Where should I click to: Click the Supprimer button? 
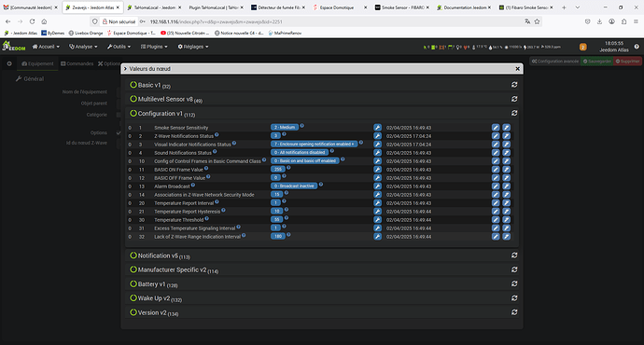pos(627,62)
